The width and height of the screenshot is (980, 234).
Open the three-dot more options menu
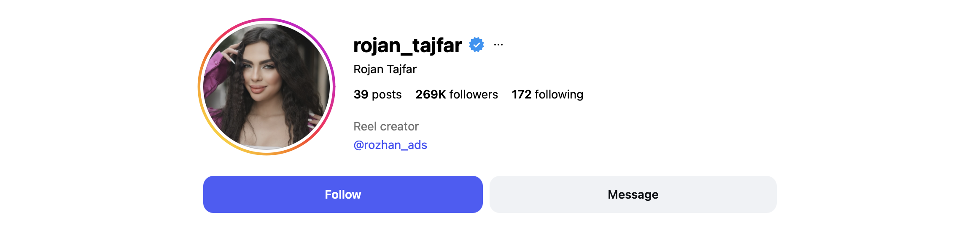click(498, 45)
